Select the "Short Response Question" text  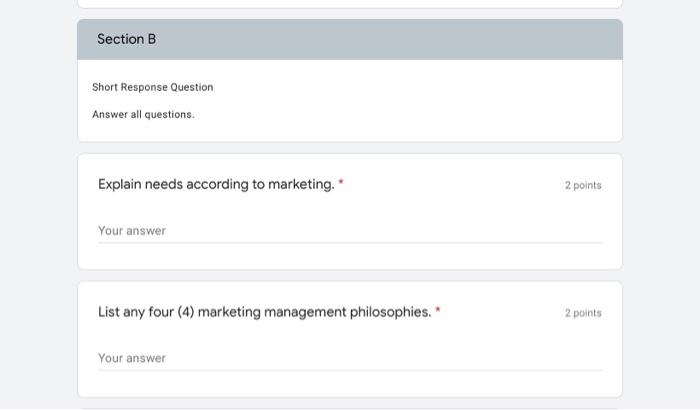pos(152,87)
